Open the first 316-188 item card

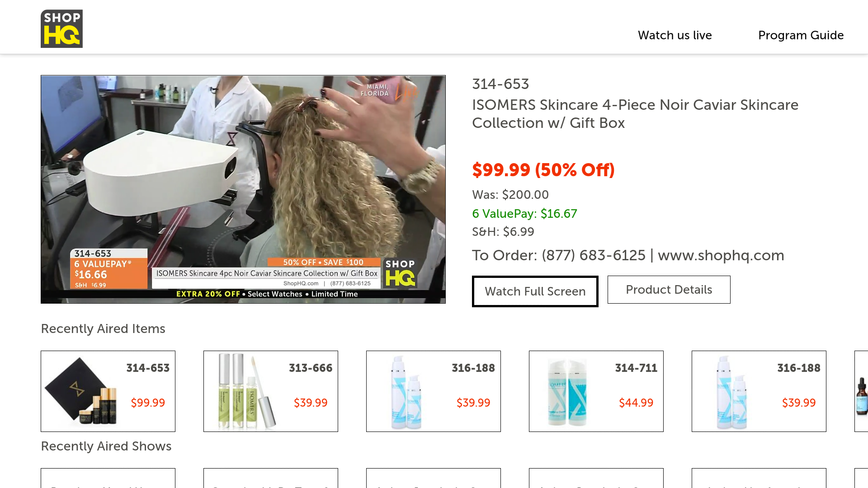(434, 391)
